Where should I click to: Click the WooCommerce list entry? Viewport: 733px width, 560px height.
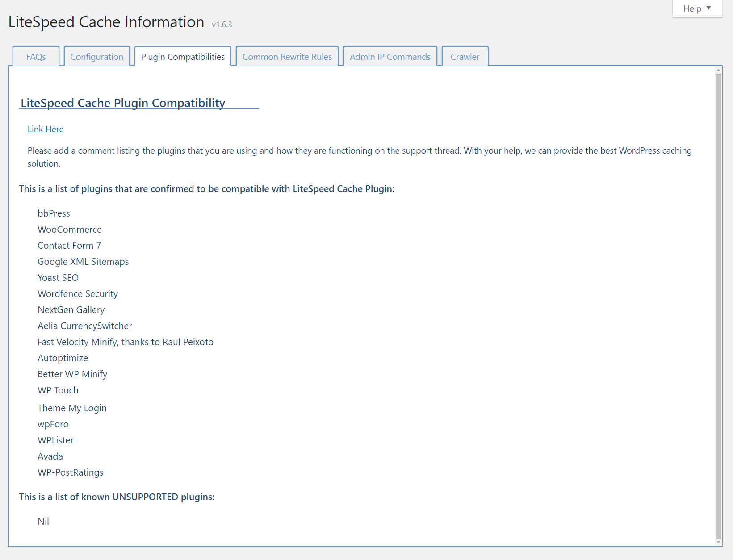[70, 230]
